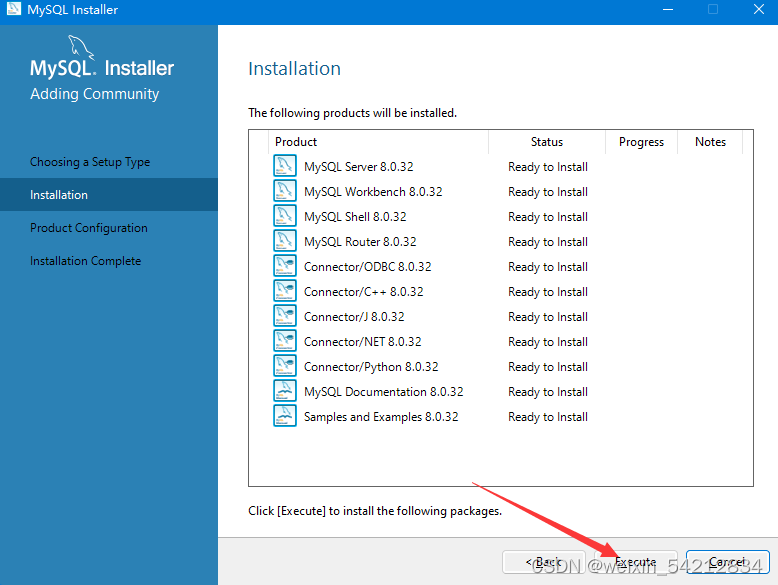Go to the Installation Complete step
The width and height of the screenshot is (778, 585).
[x=85, y=260]
